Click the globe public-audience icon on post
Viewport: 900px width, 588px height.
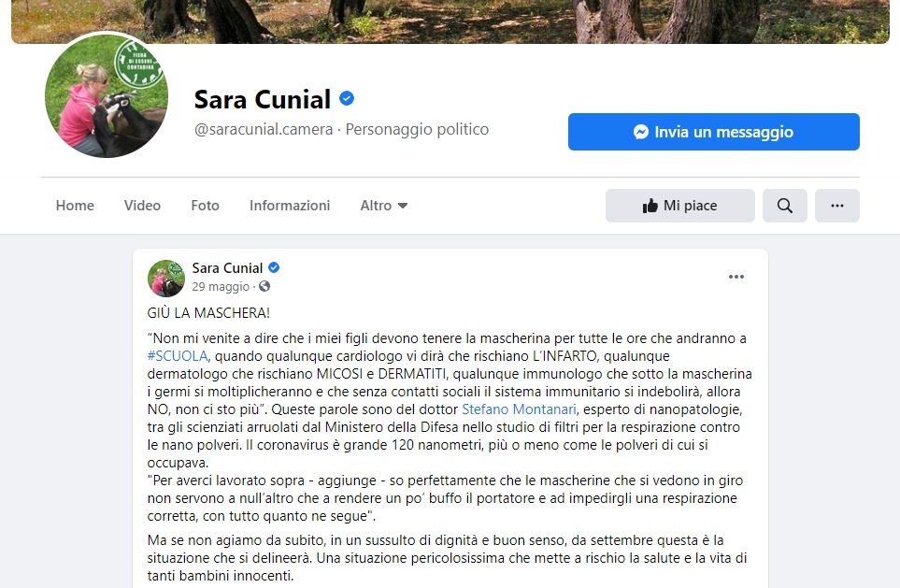[x=264, y=286]
